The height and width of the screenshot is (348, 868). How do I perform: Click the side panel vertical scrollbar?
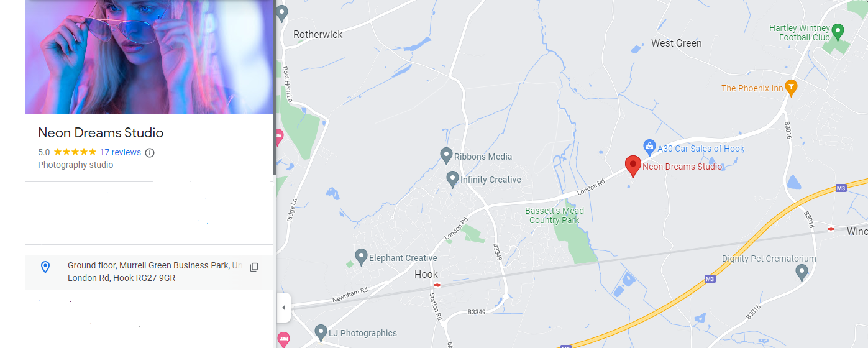point(275,87)
